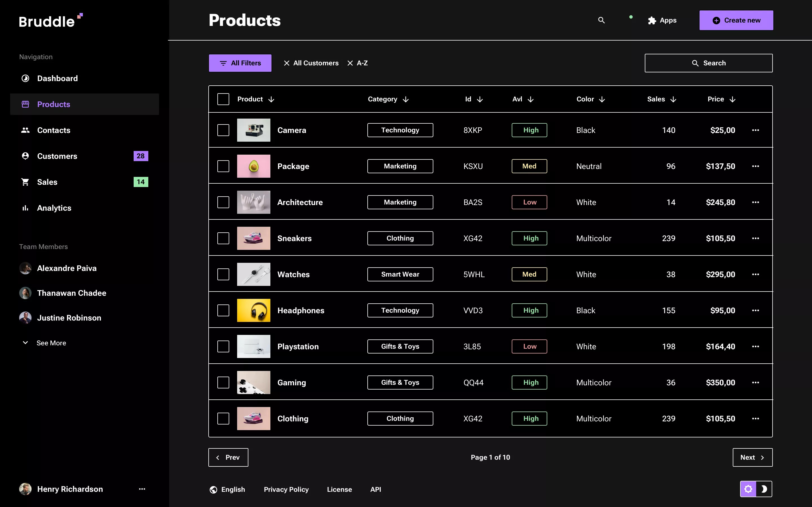Viewport: 812px width, 507px height.
Task: Switch to the Products section in the sidebar
Action: (x=54, y=104)
